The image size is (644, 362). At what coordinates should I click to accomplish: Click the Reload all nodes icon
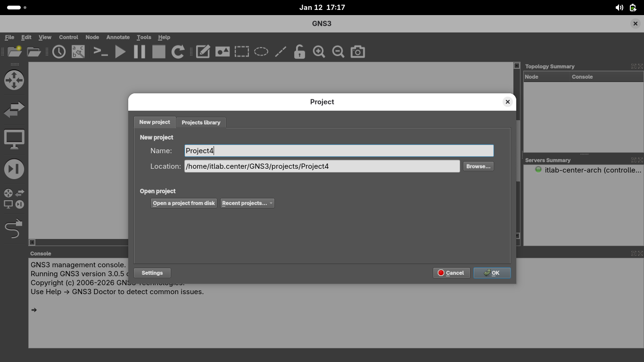178,52
